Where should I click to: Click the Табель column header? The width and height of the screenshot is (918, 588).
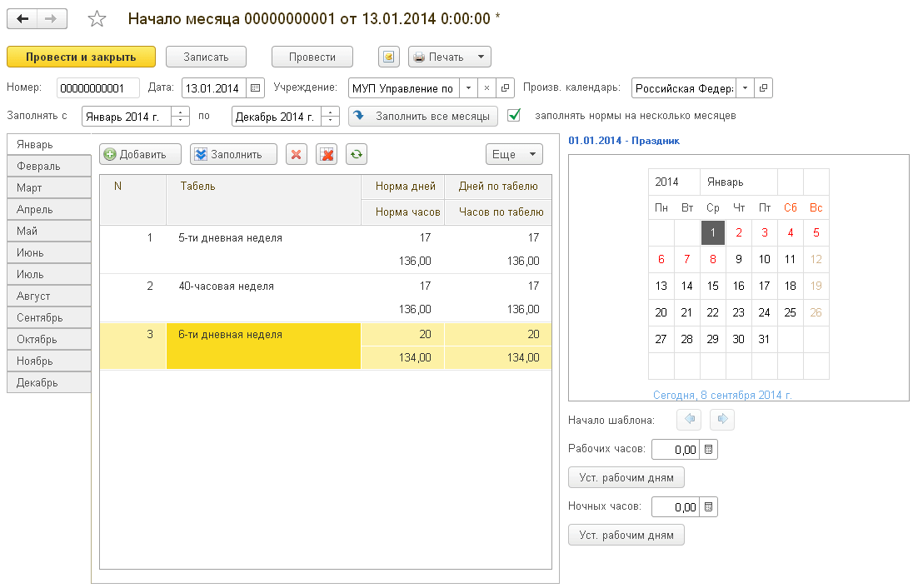[x=263, y=200]
